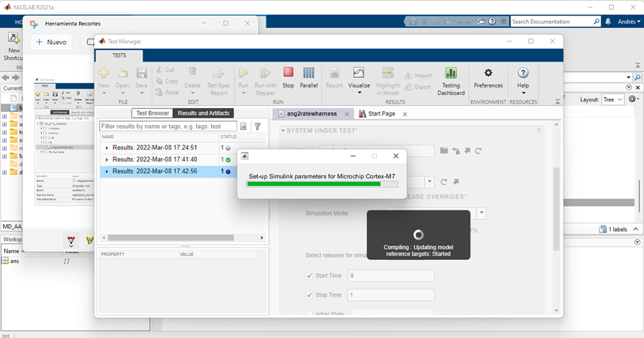The image size is (644, 338).
Task: Expand Results 2022-Mar-08 17:41:40 entry
Action: [107, 160]
